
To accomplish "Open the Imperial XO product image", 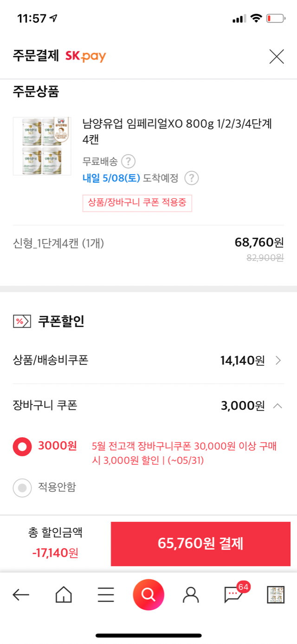I will tap(42, 146).
